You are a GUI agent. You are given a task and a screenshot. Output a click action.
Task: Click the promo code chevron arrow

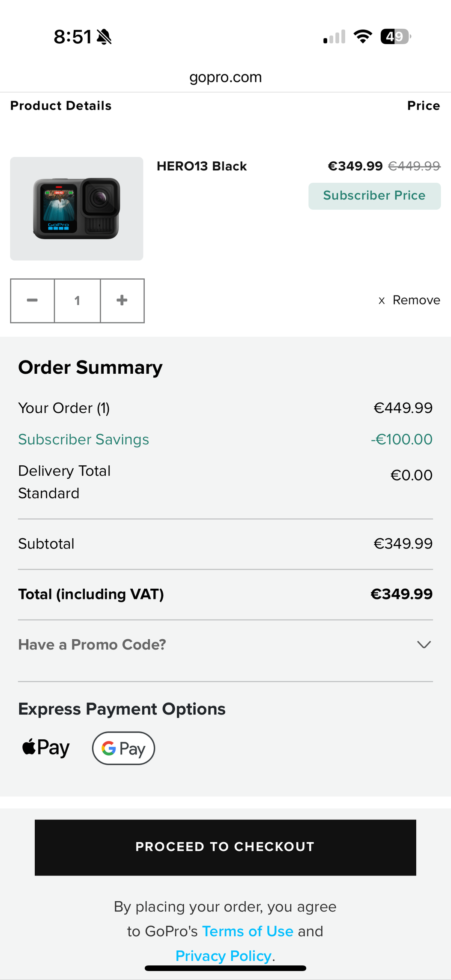424,645
